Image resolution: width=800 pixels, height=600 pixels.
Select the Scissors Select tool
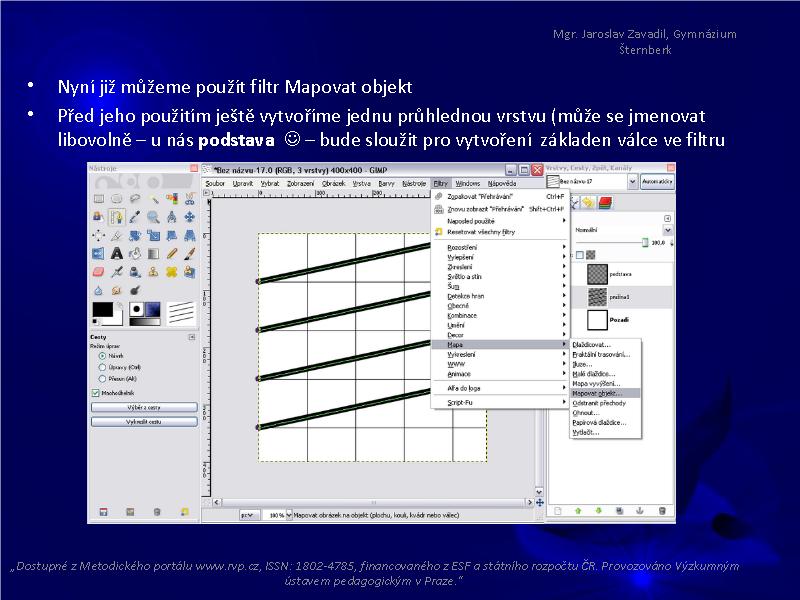click(190, 198)
